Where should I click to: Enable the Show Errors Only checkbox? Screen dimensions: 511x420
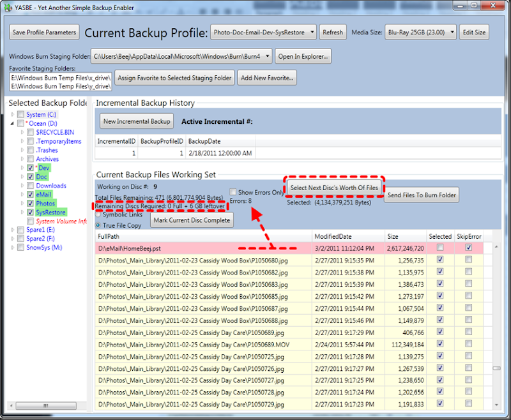pos(233,191)
